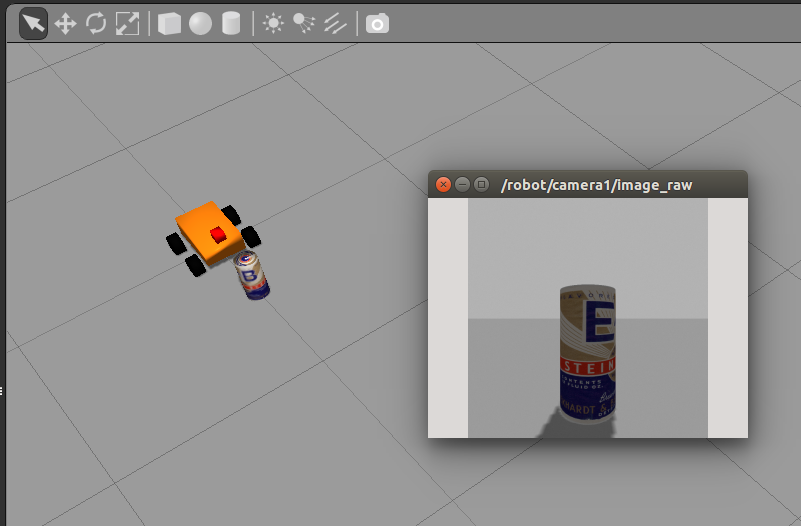Select the arrow selection mode tool
The image size is (801, 526).
click(x=33, y=23)
